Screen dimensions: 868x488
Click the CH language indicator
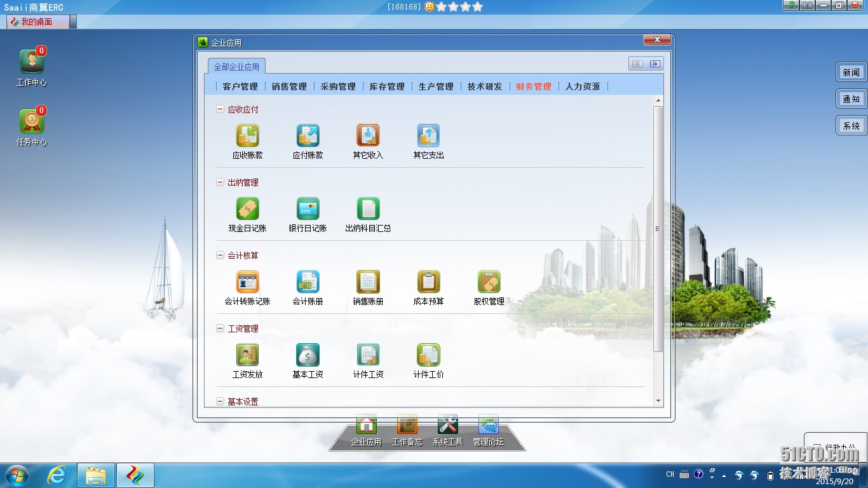[x=670, y=474]
